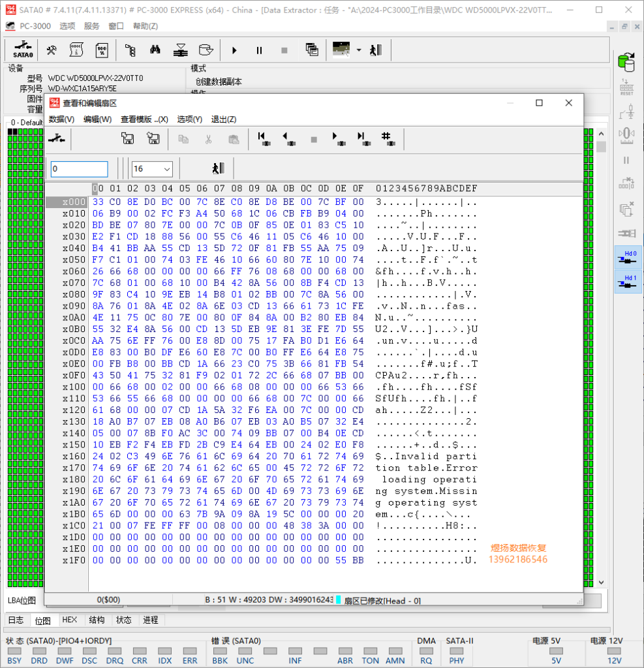Click hex byte 33 at offset x000
This screenshot has height=668, width=644.
point(98,202)
